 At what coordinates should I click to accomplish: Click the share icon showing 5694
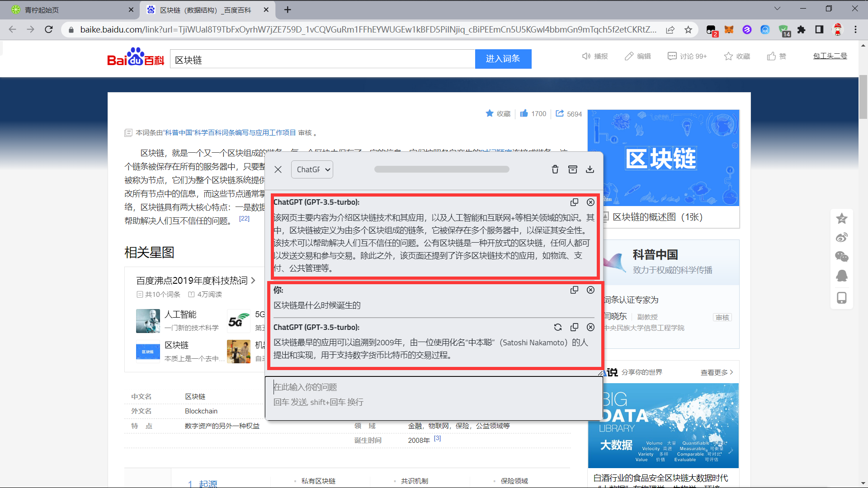point(560,113)
